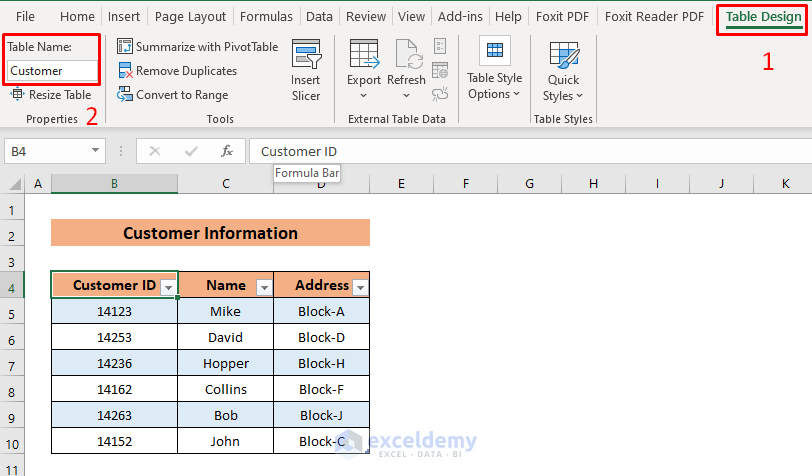The width and height of the screenshot is (812, 476).
Task: Open Address column filter dropdown
Action: click(x=360, y=287)
